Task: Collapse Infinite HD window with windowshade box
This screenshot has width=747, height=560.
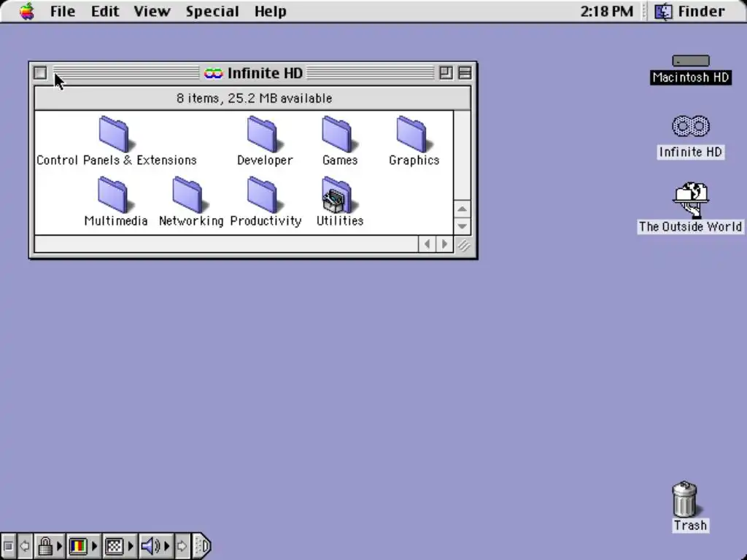Action: (465, 73)
